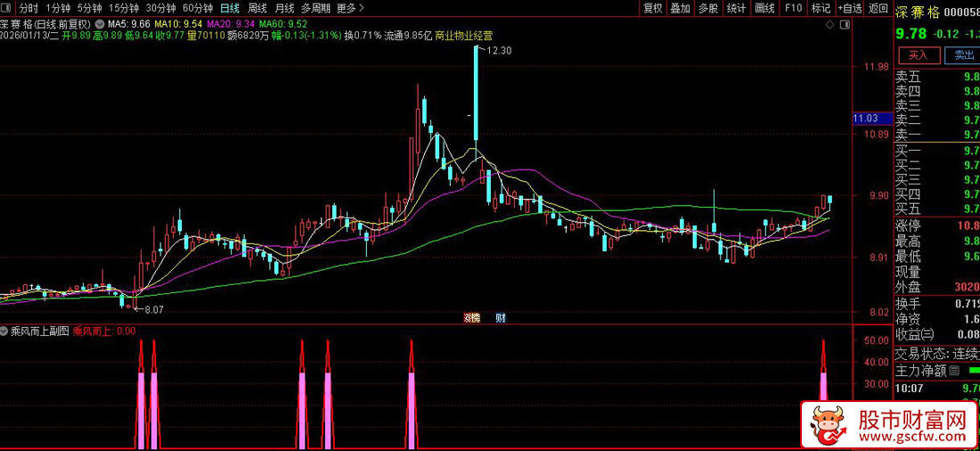The image size is (980, 451).
Task: Click the 返回 back button
Action: tap(878, 8)
